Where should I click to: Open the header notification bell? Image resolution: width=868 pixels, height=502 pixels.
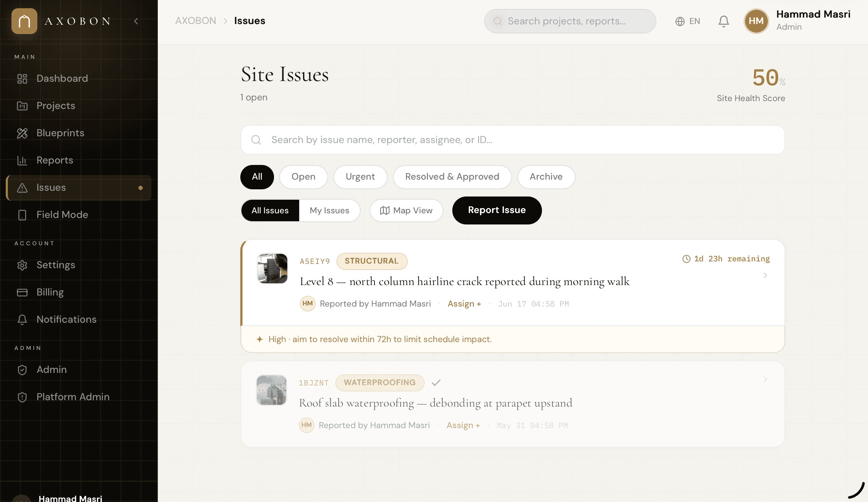(723, 21)
